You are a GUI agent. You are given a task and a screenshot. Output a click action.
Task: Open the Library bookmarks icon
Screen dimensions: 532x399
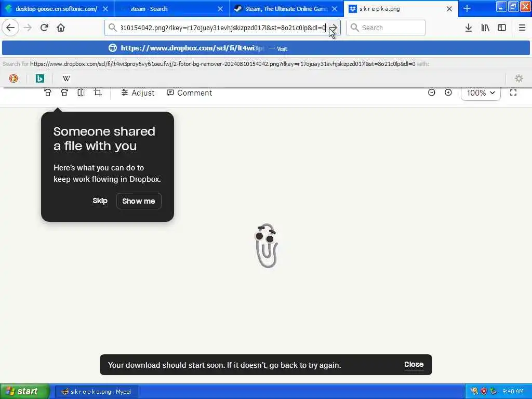pyautogui.click(x=485, y=28)
